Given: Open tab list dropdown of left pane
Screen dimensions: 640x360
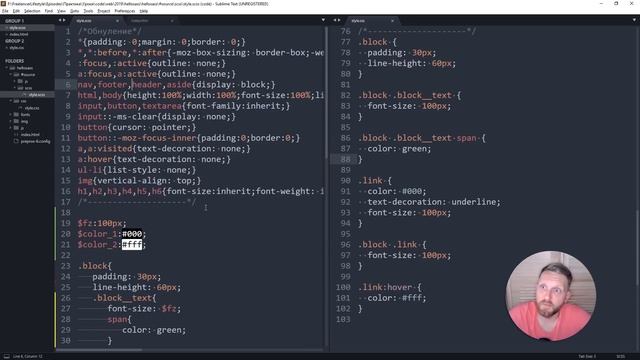Looking at the screenshot, I should tap(323, 20).
